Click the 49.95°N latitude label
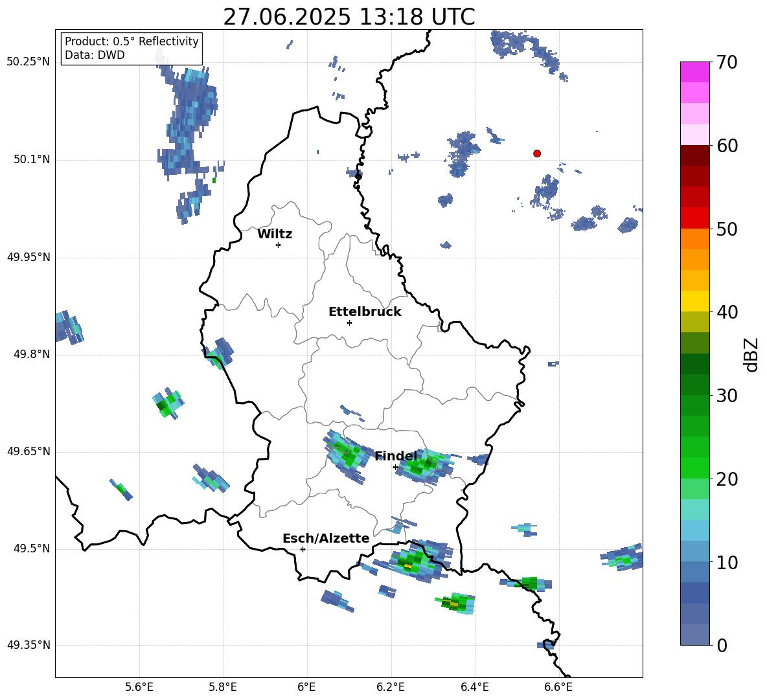The height and width of the screenshot is (700, 767). [28, 257]
